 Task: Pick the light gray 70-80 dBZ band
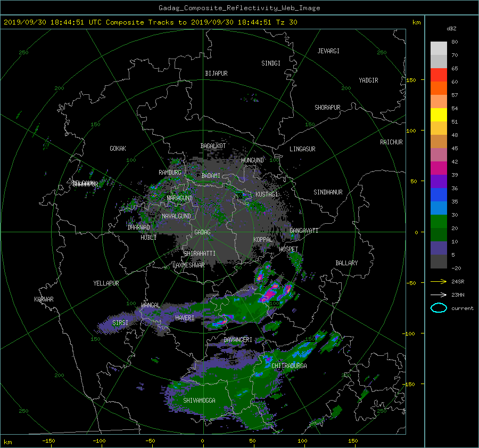click(439, 48)
